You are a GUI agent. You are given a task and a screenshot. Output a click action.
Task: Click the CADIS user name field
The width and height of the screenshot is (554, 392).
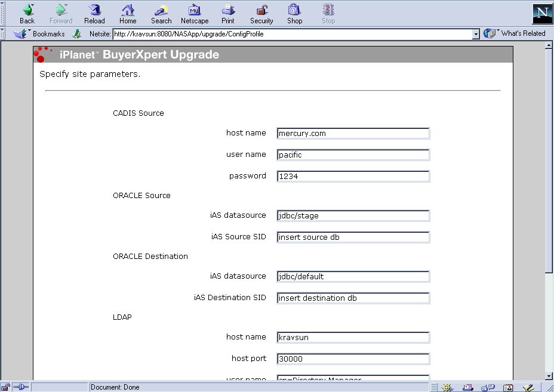coord(353,155)
